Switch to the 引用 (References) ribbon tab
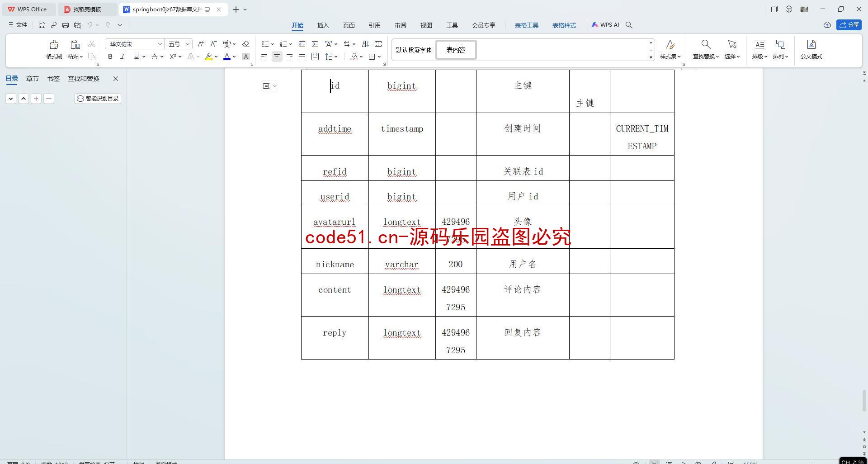 pyautogui.click(x=374, y=25)
